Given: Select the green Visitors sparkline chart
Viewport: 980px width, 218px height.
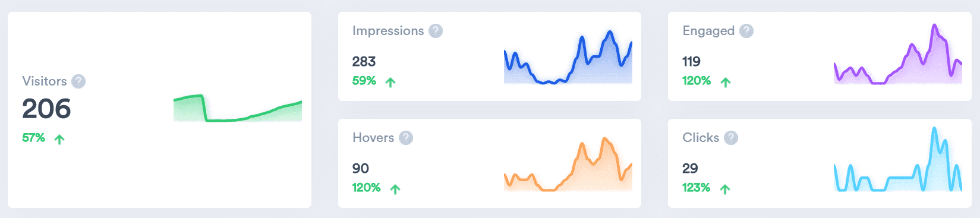Looking at the screenshot, I should [238, 108].
